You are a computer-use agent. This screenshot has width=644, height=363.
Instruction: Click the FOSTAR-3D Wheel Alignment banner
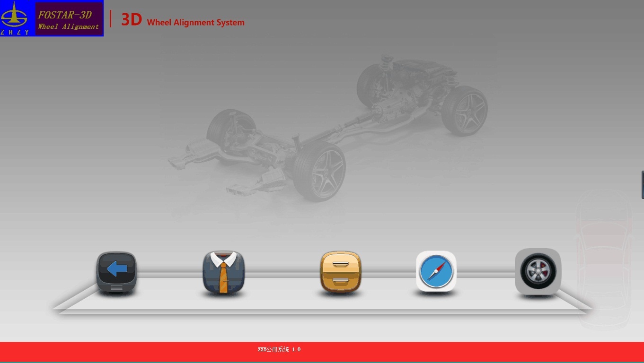[69, 19]
